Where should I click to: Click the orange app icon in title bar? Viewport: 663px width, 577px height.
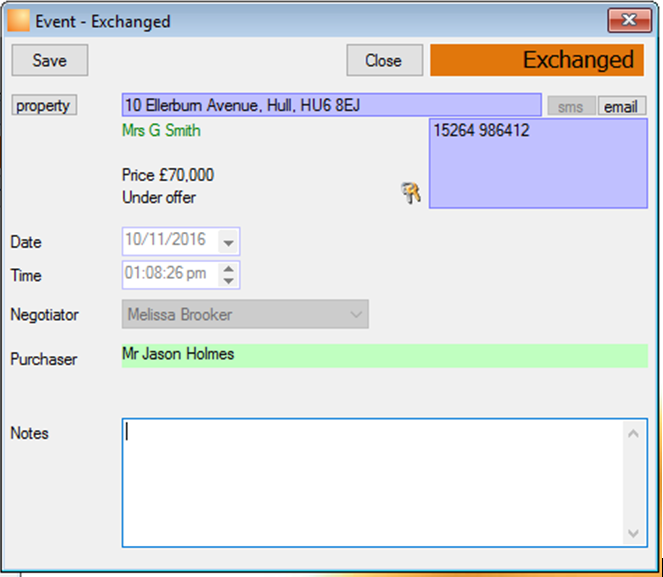[x=18, y=21]
